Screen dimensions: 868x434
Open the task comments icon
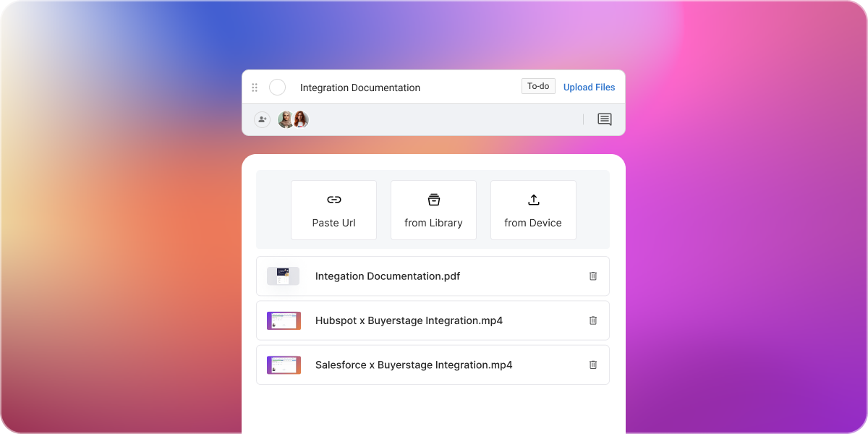[605, 119]
